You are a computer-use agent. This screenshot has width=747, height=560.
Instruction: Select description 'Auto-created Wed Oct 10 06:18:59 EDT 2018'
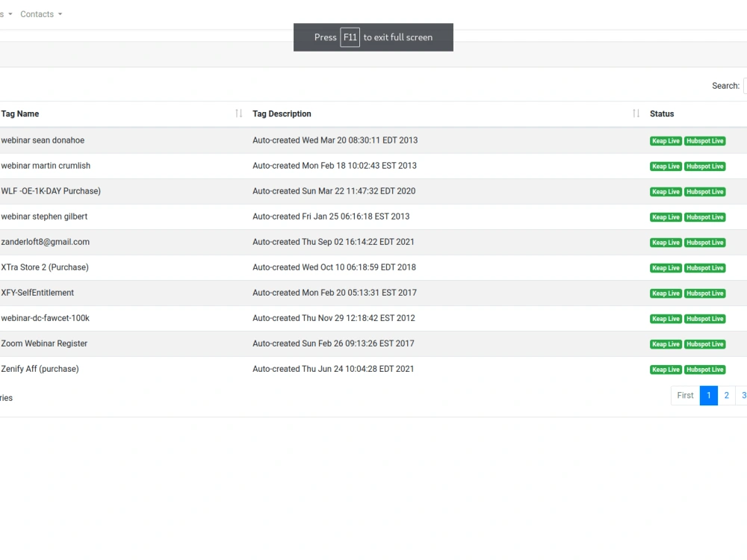tap(334, 267)
